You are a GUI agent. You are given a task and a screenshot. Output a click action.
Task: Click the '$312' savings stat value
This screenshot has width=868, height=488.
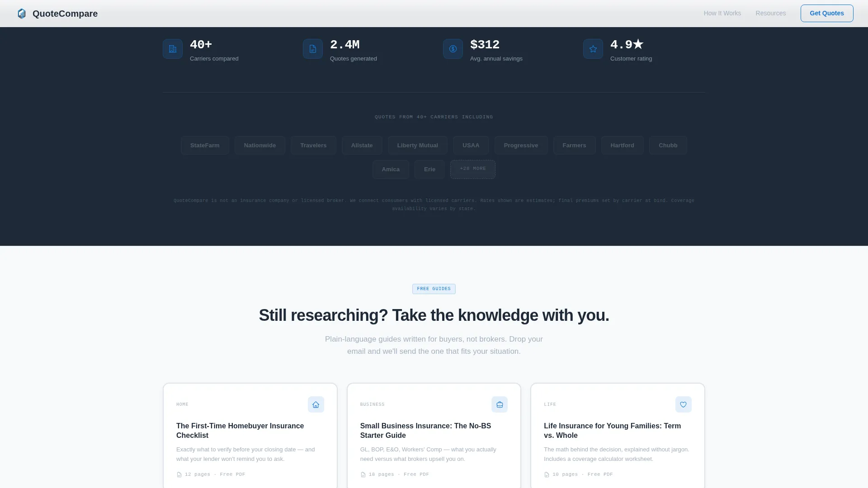(485, 45)
